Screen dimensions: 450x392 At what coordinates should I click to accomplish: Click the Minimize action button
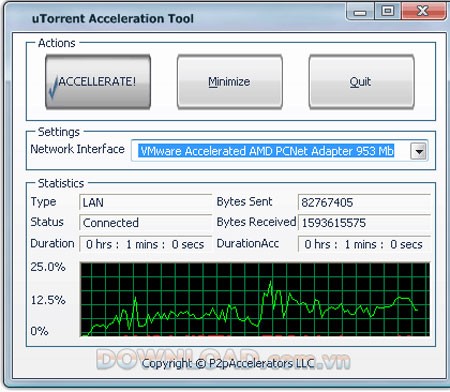[x=230, y=82]
